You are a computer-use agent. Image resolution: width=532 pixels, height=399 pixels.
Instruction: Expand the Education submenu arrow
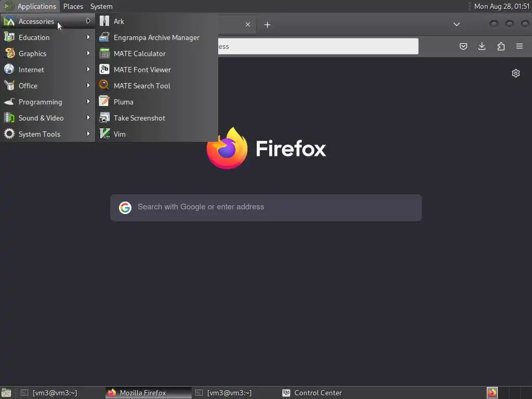(x=88, y=37)
